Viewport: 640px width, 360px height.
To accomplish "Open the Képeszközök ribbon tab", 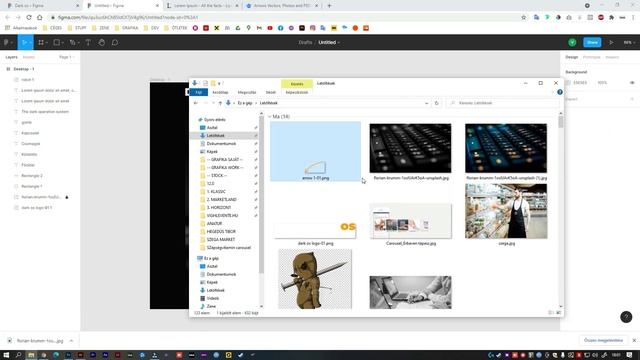I will click(x=297, y=93).
